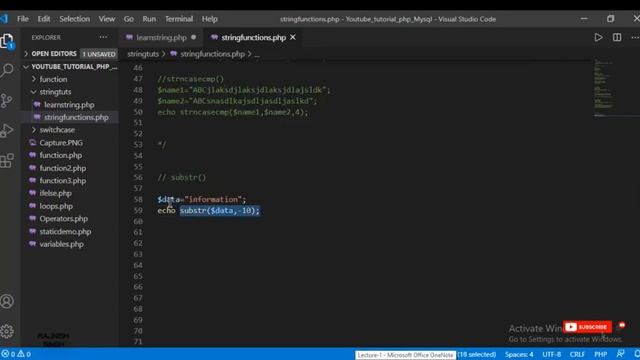Open the Manage gear icon
Screen dimensions: 640x360
(7, 331)
